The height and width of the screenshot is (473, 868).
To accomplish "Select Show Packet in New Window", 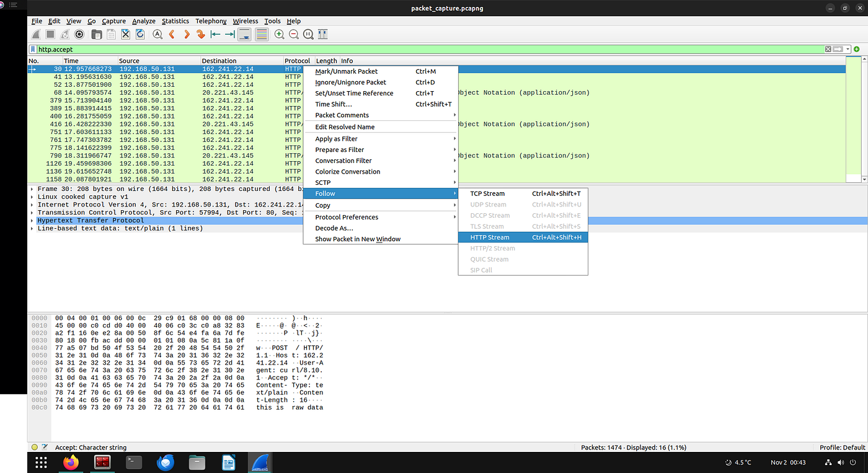I will click(x=380, y=239).
